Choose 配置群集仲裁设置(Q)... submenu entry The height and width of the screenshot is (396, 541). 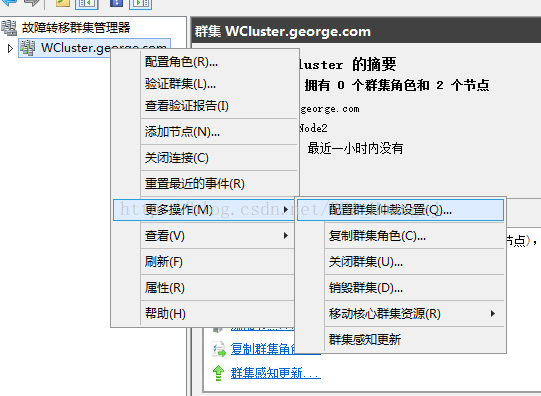pyautogui.click(x=400, y=210)
